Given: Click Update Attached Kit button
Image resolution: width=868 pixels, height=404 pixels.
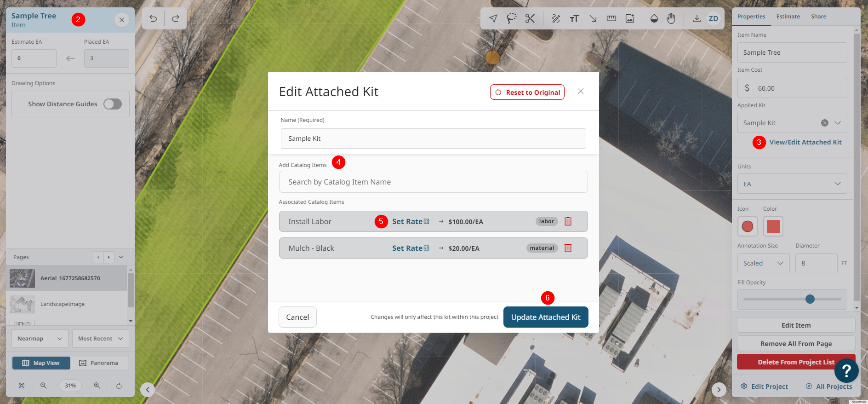Looking at the screenshot, I should [x=546, y=317].
